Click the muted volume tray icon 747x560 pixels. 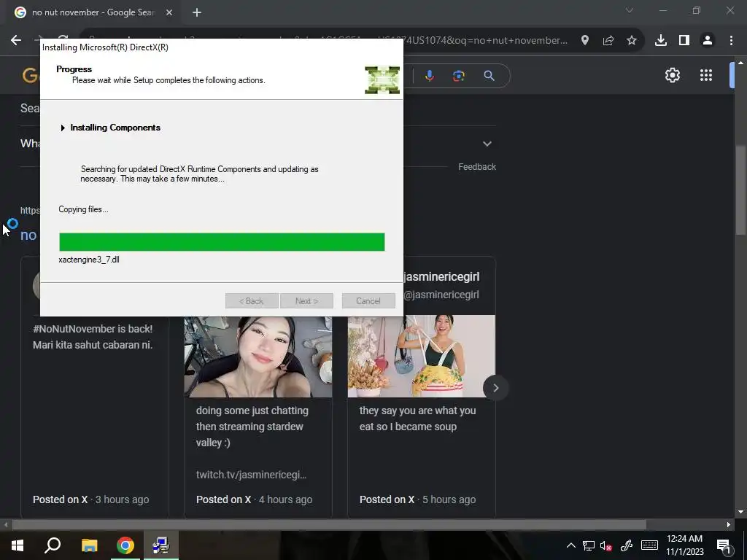tap(606, 545)
